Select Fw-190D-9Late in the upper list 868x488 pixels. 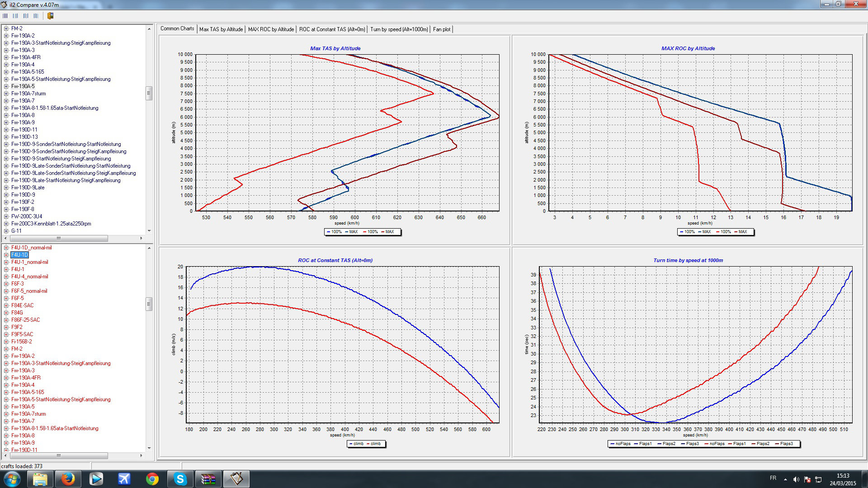tap(28, 188)
